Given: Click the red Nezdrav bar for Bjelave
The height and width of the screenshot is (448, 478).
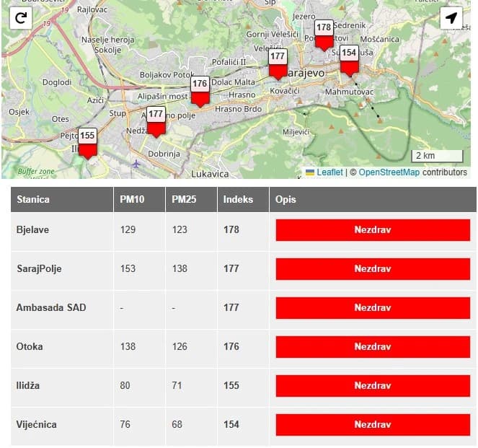Looking at the screenshot, I should point(372,230).
